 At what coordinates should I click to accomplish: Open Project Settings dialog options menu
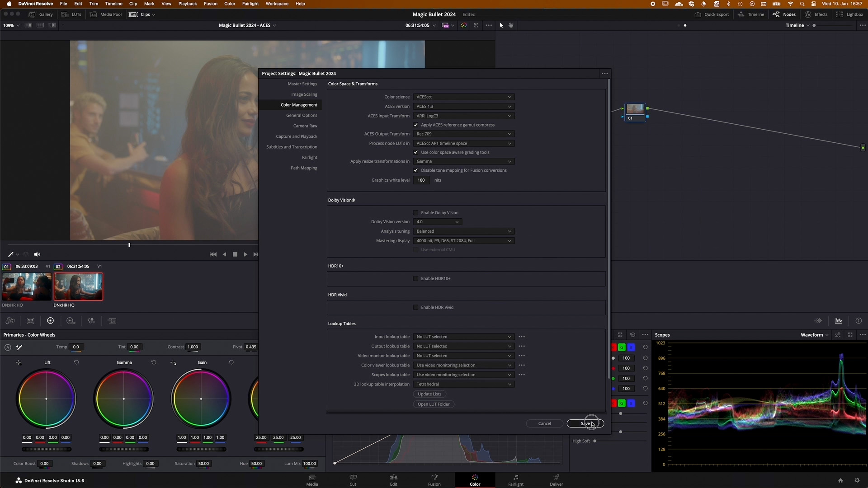[604, 73]
